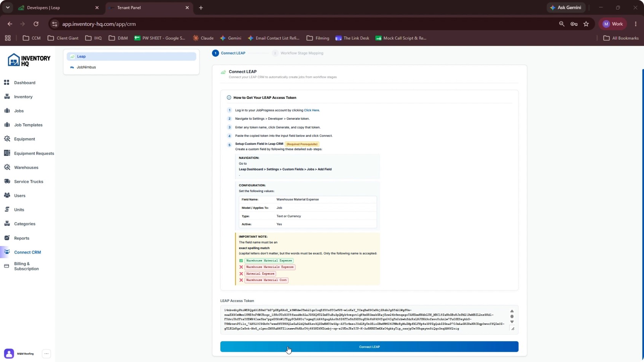Image resolution: width=644 pixels, height=362 pixels.
Task: Click the address bar URL
Action: (99, 24)
